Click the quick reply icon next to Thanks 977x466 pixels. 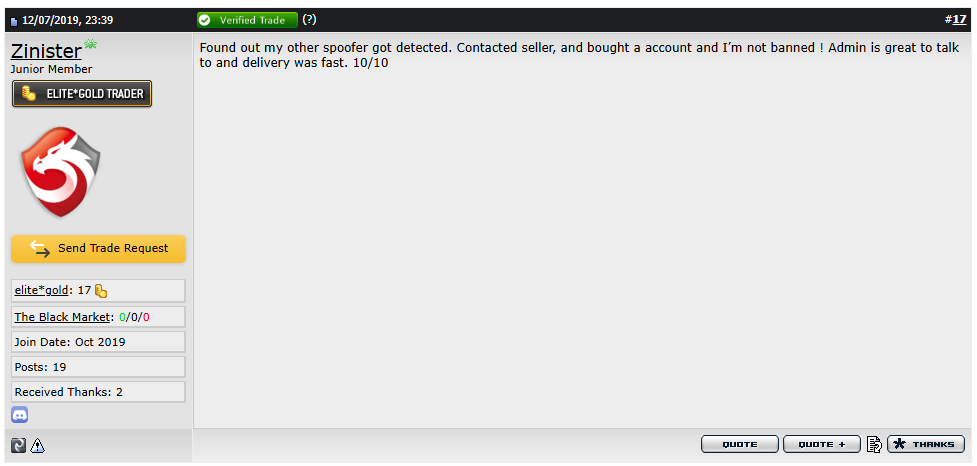874,444
